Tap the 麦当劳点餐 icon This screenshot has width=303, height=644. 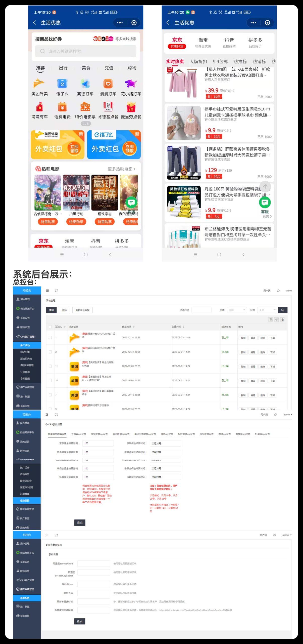(x=131, y=107)
